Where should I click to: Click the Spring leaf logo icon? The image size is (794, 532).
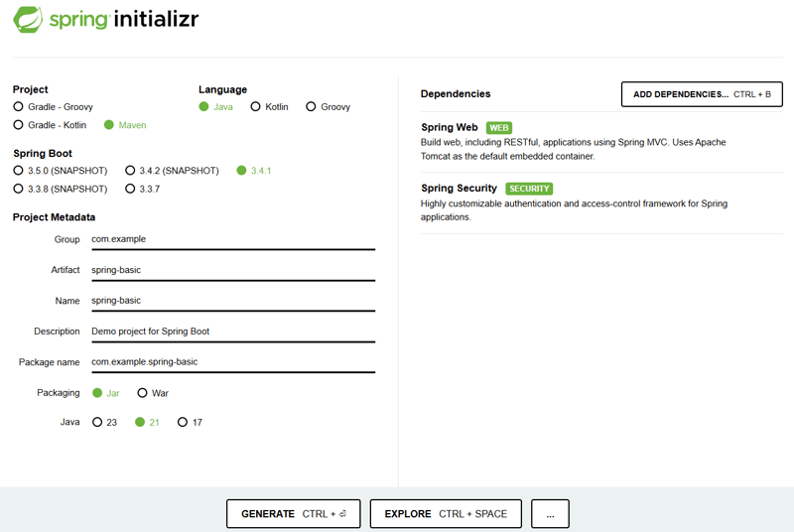(28, 19)
